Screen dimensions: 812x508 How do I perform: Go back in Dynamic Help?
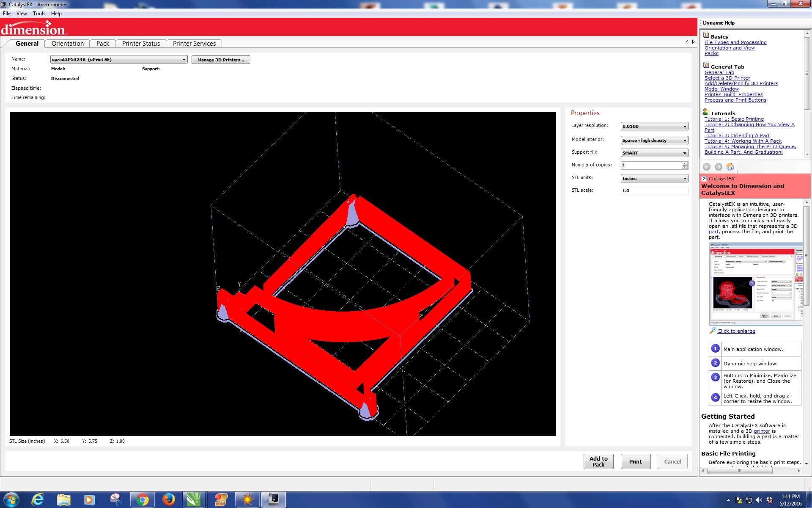click(x=707, y=167)
